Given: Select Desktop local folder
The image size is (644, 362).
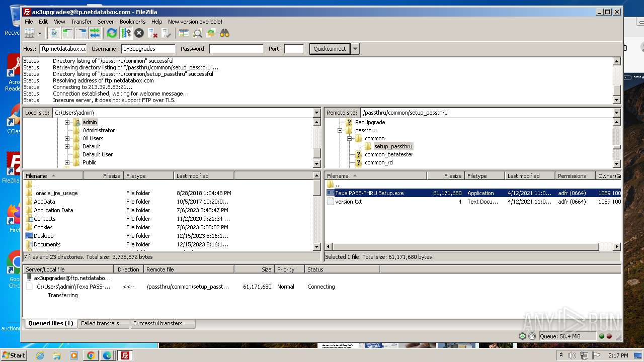Looking at the screenshot, I should (43, 236).
